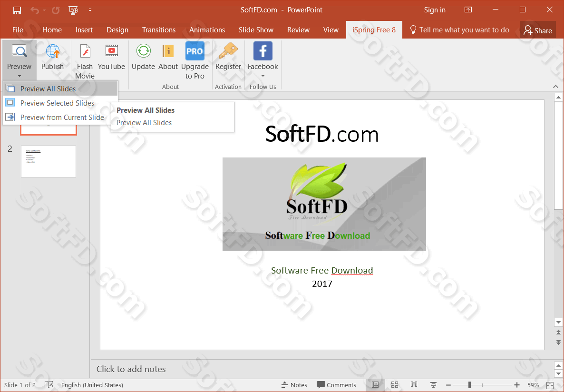Switch to the Home tab
564x392 pixels.
click(x=52, y=30)
